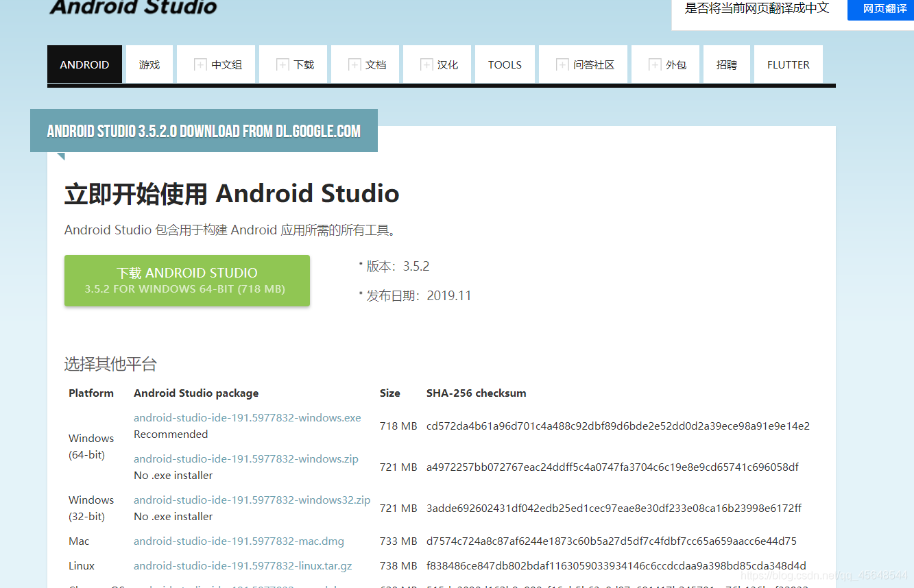This screenshot has height=588, width=914.
Task: Download android-studio-ide-191.5977832-mac.dmg
Action: [x=239, y=541]
